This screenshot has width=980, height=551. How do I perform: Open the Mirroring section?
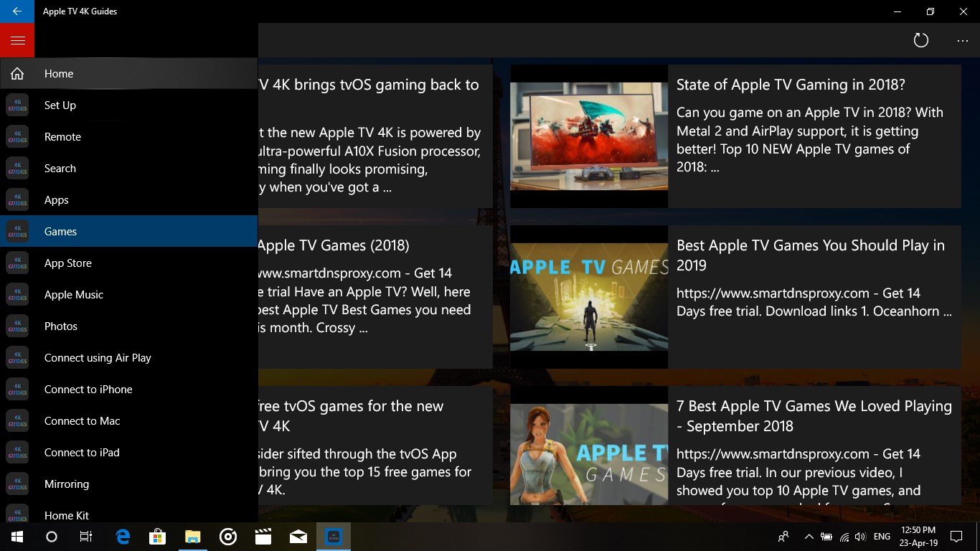129,484
